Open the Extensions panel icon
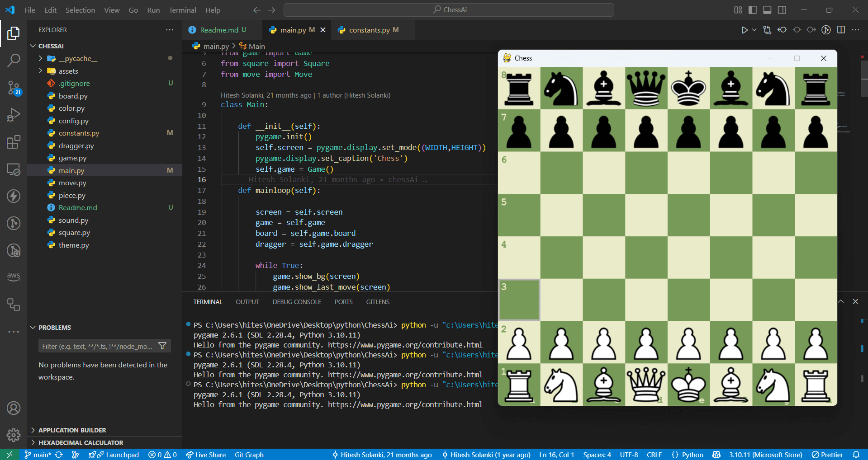This screenshot has height=460, width=868. click(x=14, y=142)
